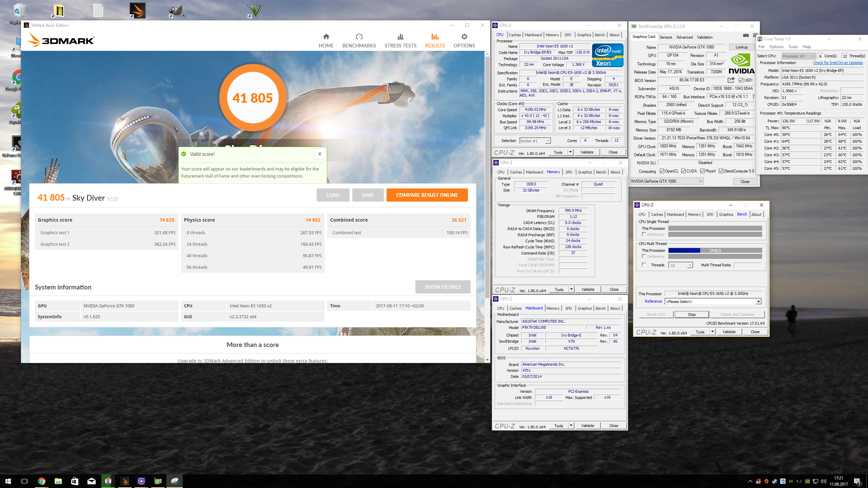Click the GPU-Z BIOS export share icon
This screenshot has width=868, height=488.
(x=731, y=80)
